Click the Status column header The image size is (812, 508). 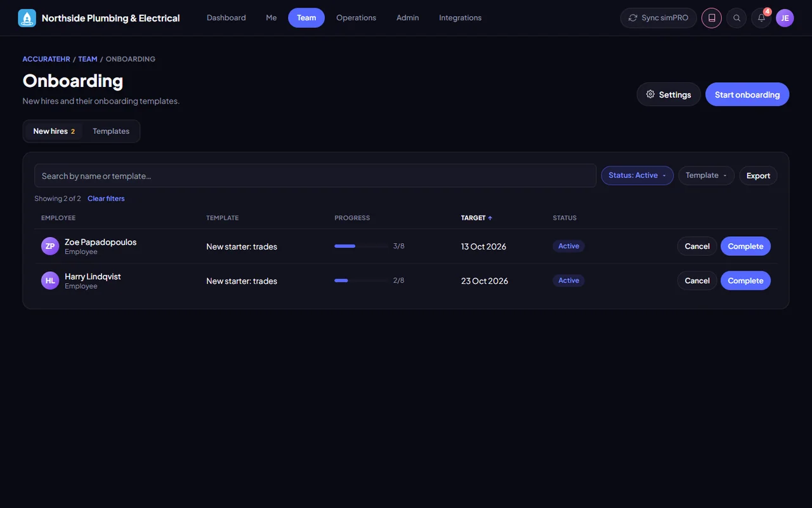565,218
